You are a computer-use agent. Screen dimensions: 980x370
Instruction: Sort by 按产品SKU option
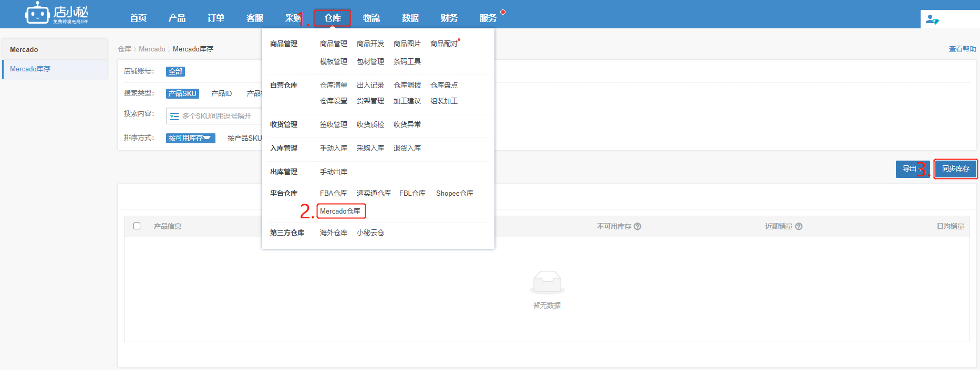pyautogui.click(x=244, y=138)
